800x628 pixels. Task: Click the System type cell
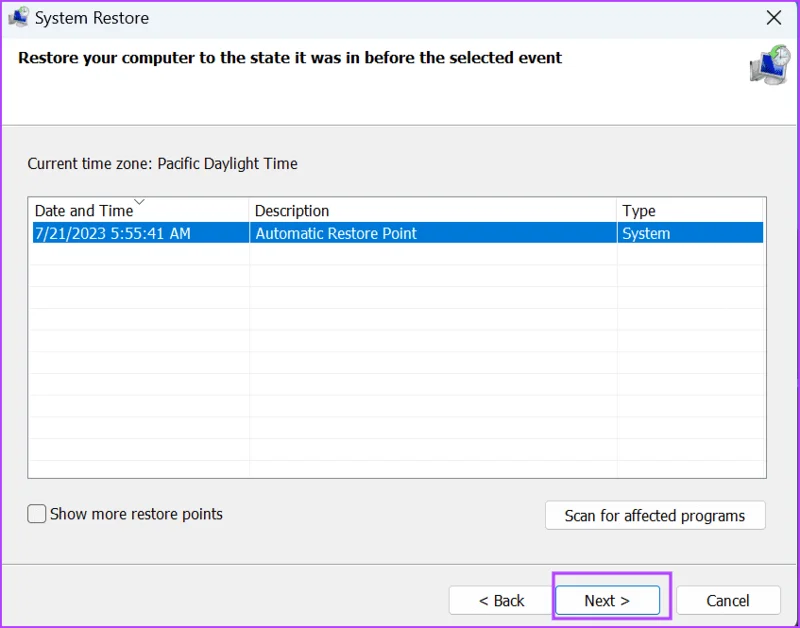click(x=690, y=233)
